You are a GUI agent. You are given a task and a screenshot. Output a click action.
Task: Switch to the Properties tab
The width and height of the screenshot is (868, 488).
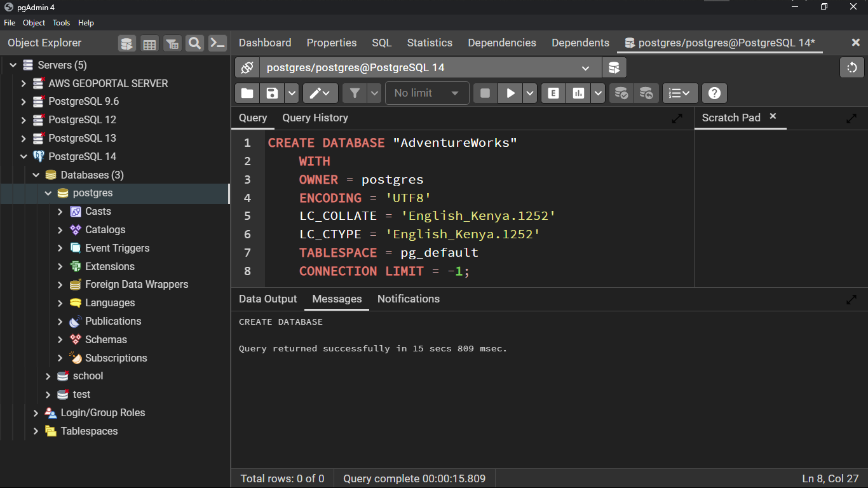(x=332, y=43)
